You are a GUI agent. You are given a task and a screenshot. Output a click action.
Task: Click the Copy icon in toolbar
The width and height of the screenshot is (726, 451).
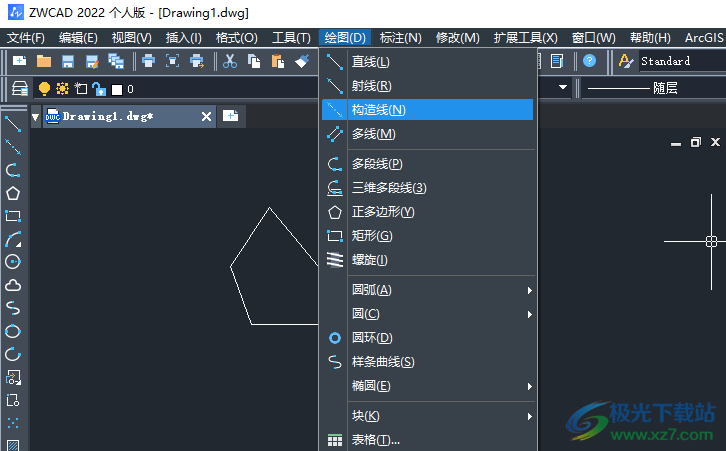coord(254,61)
